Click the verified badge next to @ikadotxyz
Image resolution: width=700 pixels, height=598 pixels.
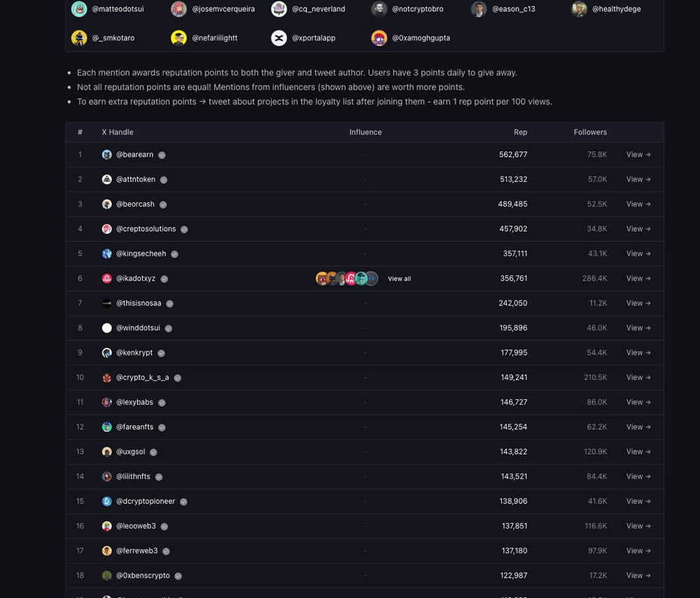tap(164, 279)
